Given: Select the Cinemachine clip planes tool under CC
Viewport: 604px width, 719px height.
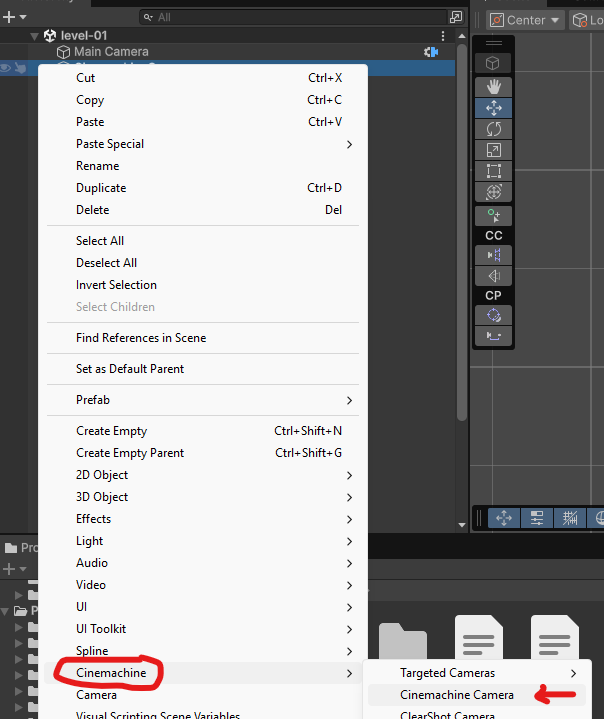Looking at the screenshot, I should click(x=493, y=255).
